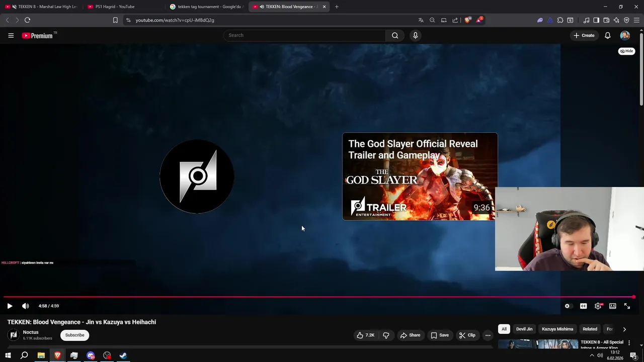The image size is (644, 362).
Task: Open the music note playlist icon
Action: 586,20
